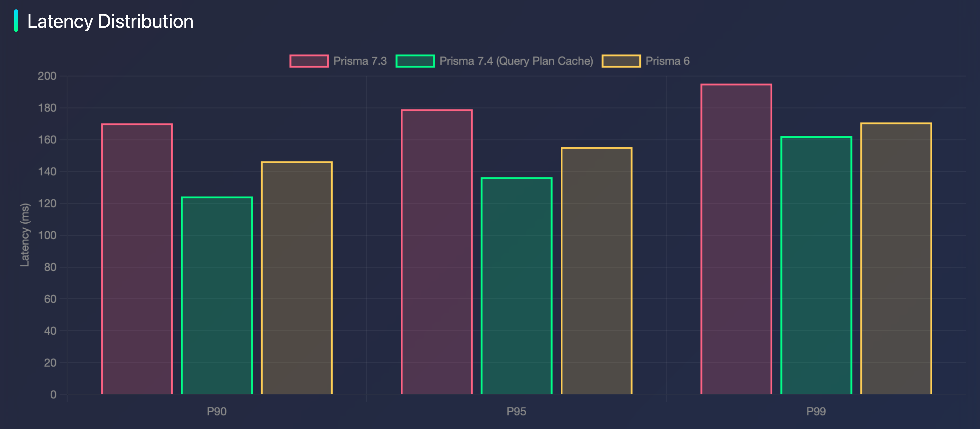Click the P95 axis label
Image resolution: width=980 pixels, height=429 pixels.
pos(517,412)
